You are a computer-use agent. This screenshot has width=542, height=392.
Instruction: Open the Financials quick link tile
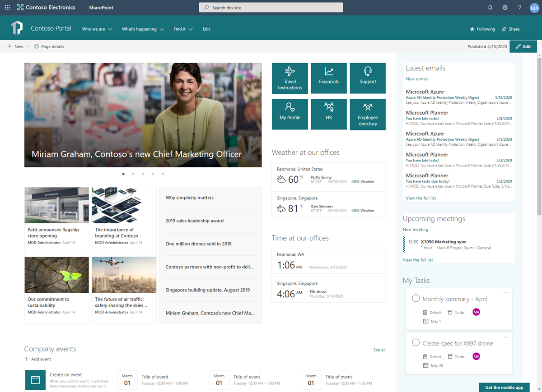(329, 78)
